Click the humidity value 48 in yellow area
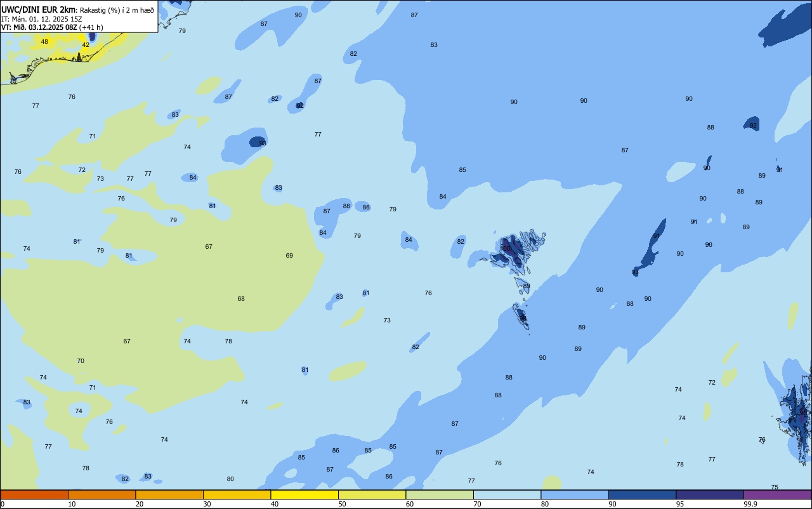Viewport: 812px width, 509px height. (44, 42)
